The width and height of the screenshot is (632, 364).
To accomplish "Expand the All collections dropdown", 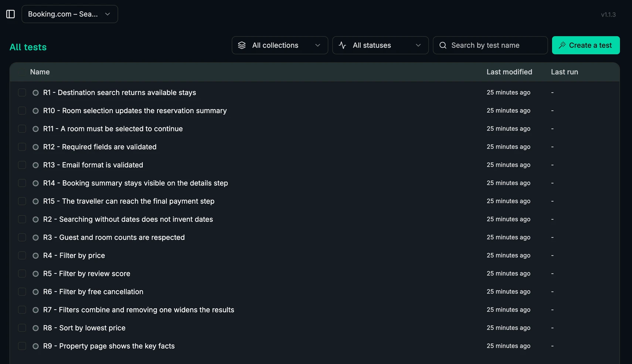I will tap(280, 45).
